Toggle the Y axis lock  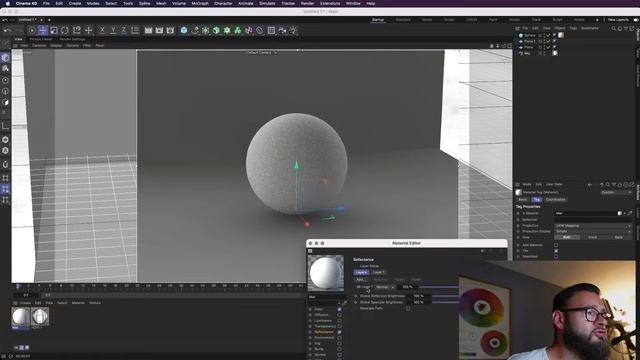tap(113, 30)
